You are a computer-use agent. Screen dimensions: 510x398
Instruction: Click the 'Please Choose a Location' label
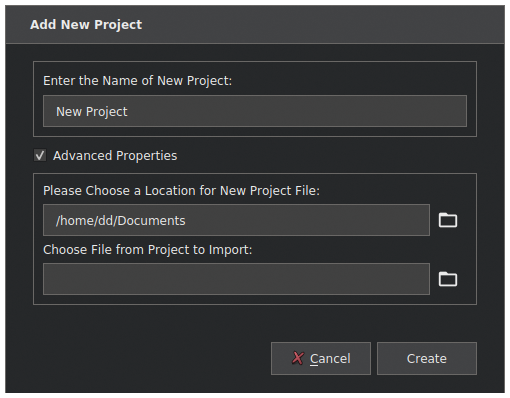point(181,191)
